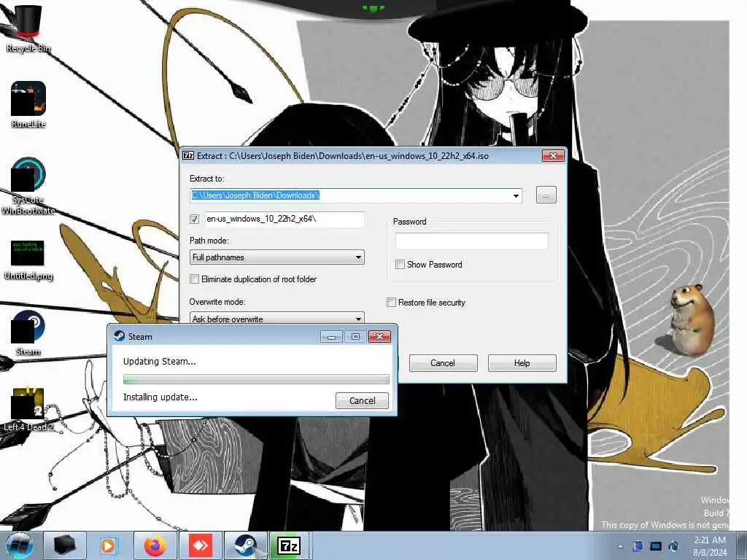Image resolution: width=747 pixels, height=560 pixels.
Task: Click Cancel in the Extract dialog
Action: click(443, 363)
